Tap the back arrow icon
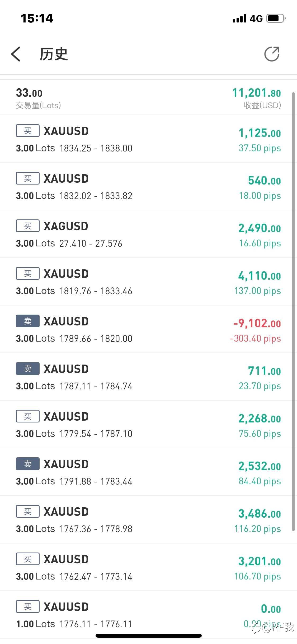The width and height of the screenshot is (297, 644). 16,54
